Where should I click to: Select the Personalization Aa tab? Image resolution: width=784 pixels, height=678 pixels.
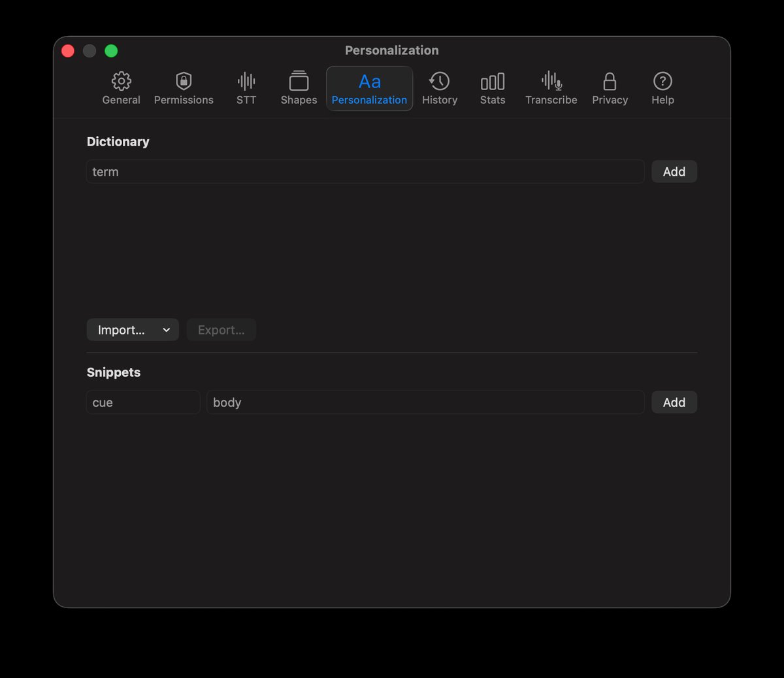tap(369, 89)
